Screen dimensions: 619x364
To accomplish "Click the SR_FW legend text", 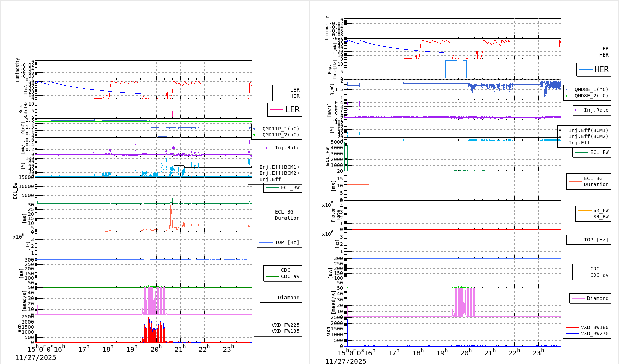I will 601,211.
